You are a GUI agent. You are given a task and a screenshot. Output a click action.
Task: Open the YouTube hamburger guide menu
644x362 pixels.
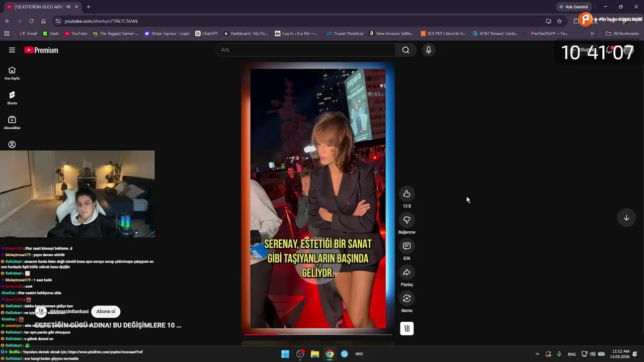12,50
